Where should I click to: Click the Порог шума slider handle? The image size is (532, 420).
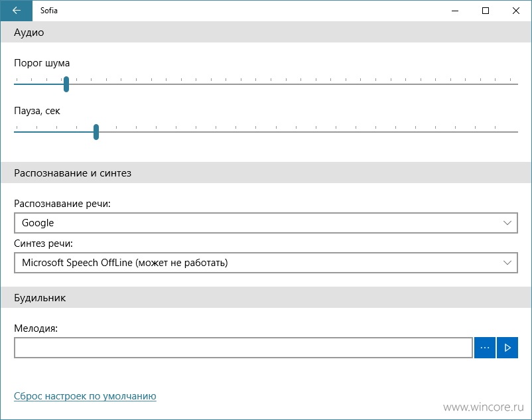tap(66, 84)
